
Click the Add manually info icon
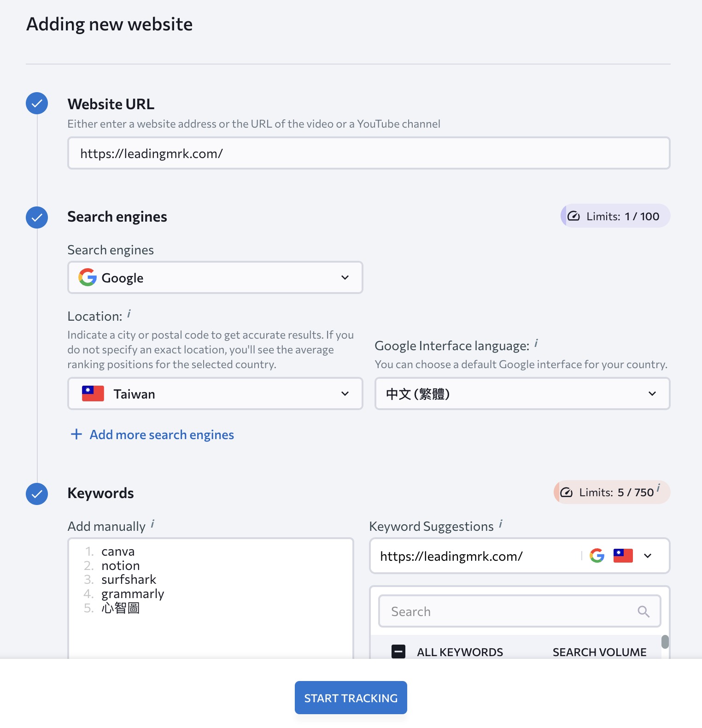pos(152,524)
